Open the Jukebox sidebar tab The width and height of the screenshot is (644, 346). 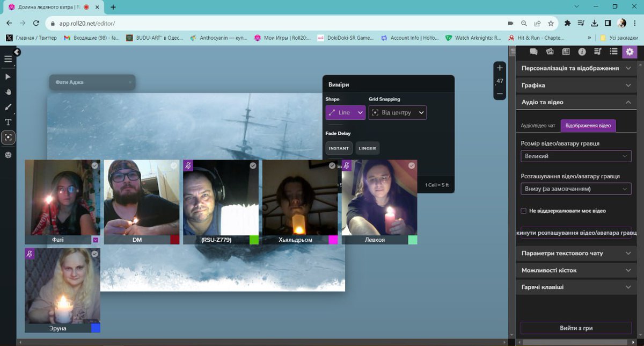pos(598,52)
